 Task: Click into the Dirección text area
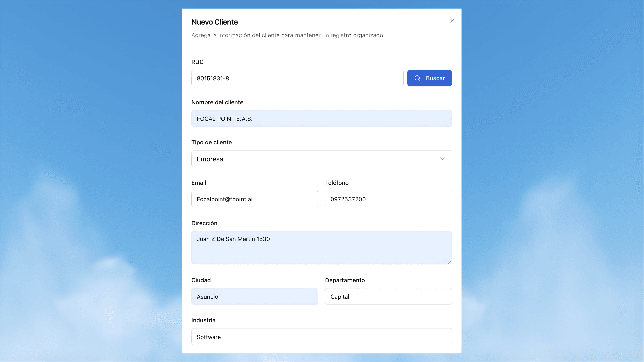321,248
